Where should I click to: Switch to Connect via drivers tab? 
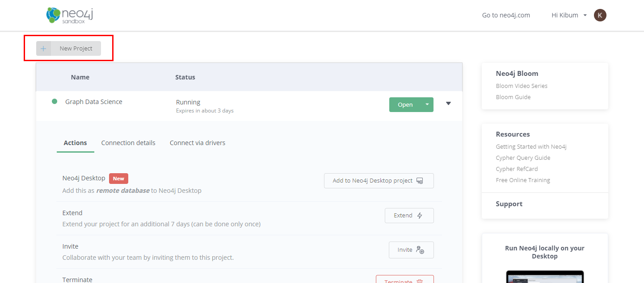pos(197,143)
